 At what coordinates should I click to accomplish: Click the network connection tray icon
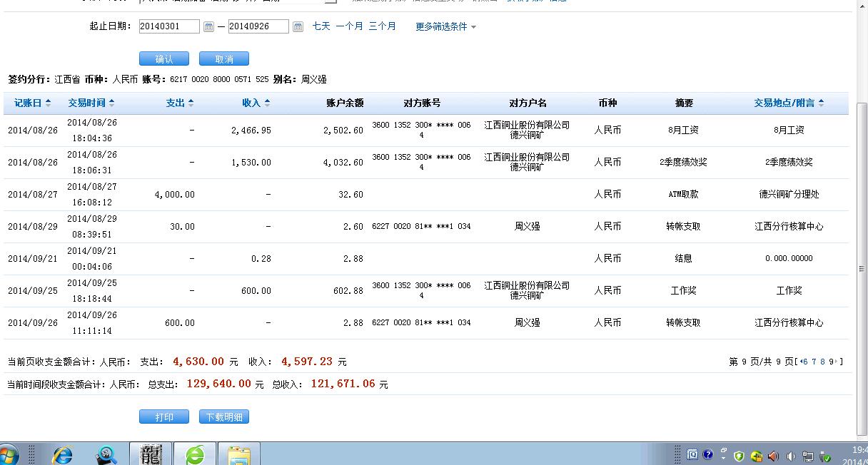808,456
